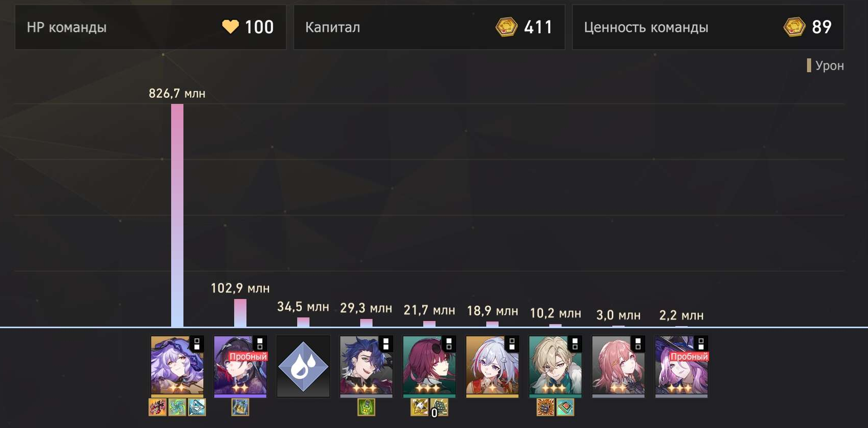Select the dark-red-haired woman portrait
This screenshot has height=428, width=868.
click(x=429, y=367)
